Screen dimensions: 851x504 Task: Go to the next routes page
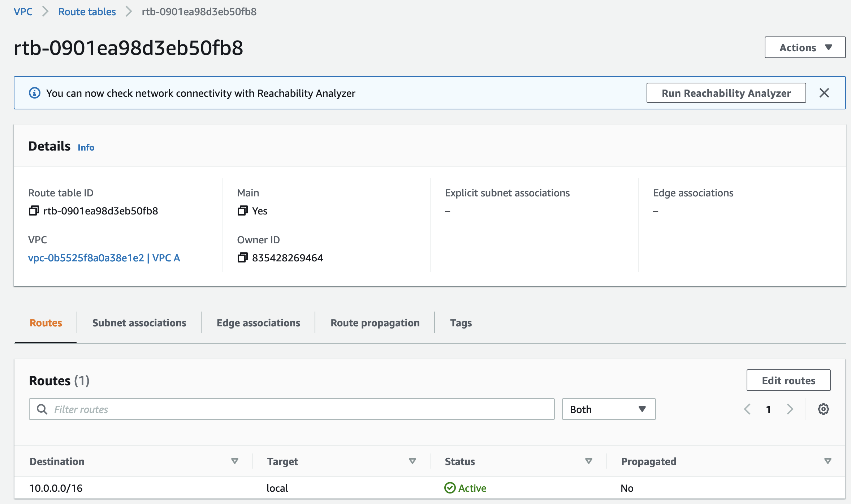(x=790, y=409)
